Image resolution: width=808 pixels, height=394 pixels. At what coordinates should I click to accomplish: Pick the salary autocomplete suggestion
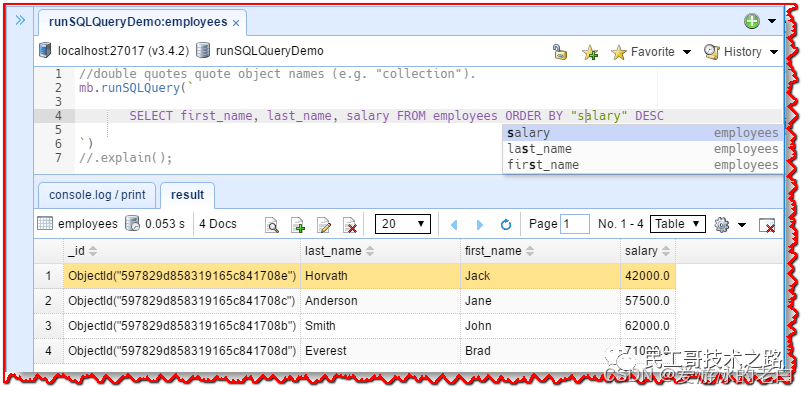[643, 133]
